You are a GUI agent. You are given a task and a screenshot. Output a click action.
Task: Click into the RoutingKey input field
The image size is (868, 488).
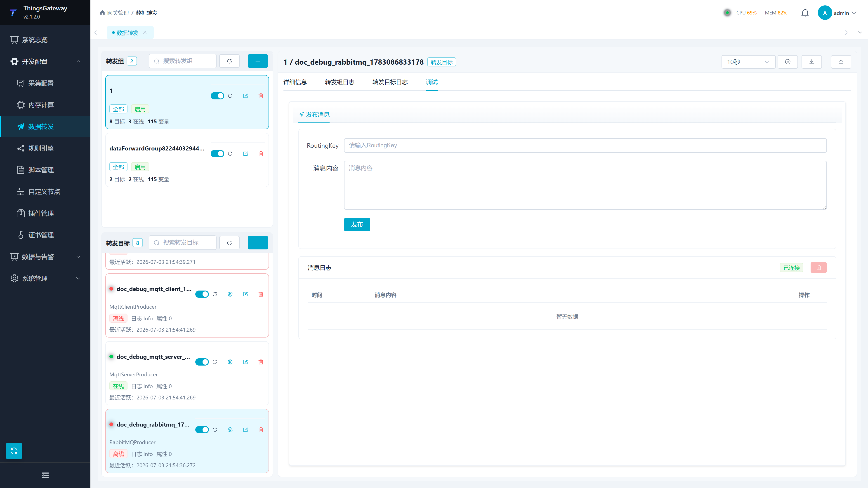(585, 145)
